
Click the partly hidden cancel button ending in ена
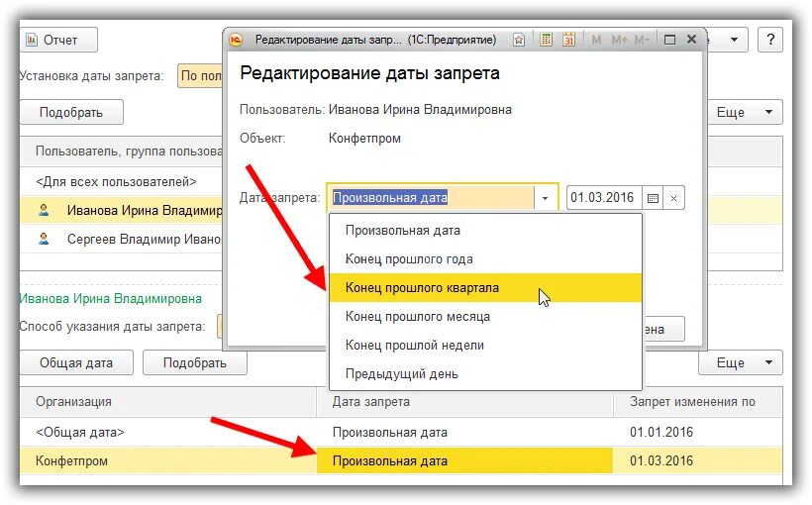[663, 330]
